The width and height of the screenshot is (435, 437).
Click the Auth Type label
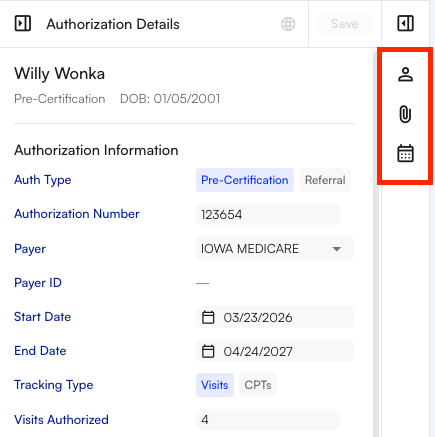tap(43, 180)
